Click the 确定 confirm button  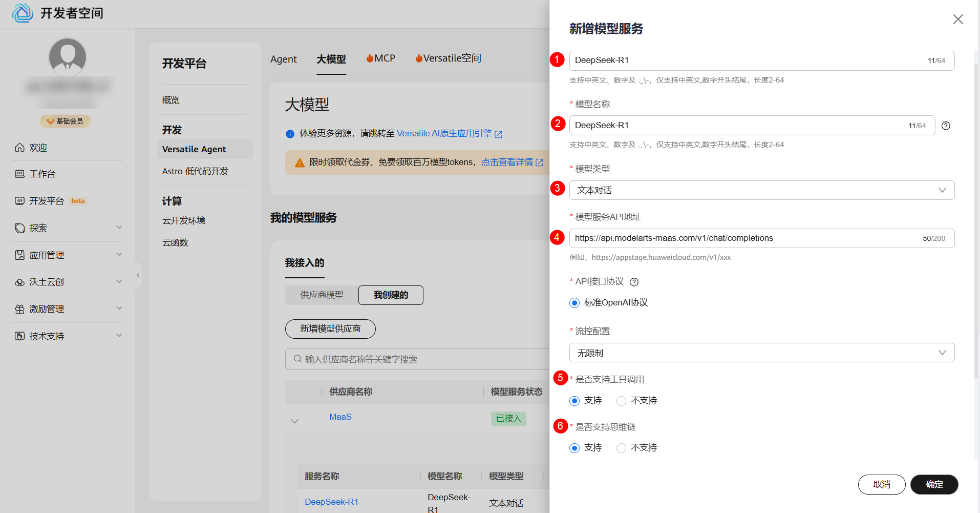tap(934, 484)
